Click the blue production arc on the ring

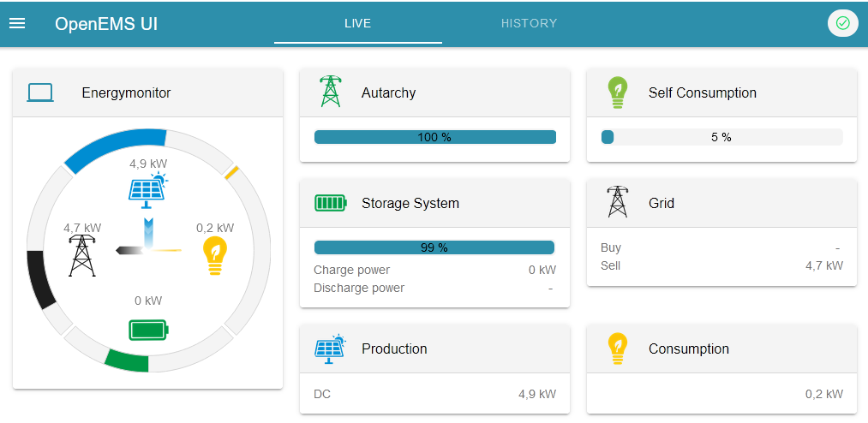coord(116,146)
